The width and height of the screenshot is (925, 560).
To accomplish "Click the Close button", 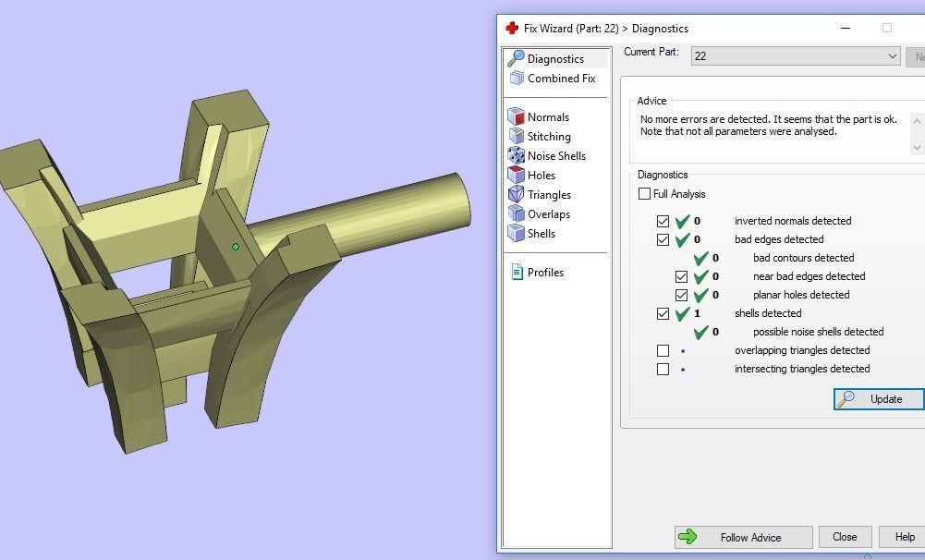I will click(845, 537).
